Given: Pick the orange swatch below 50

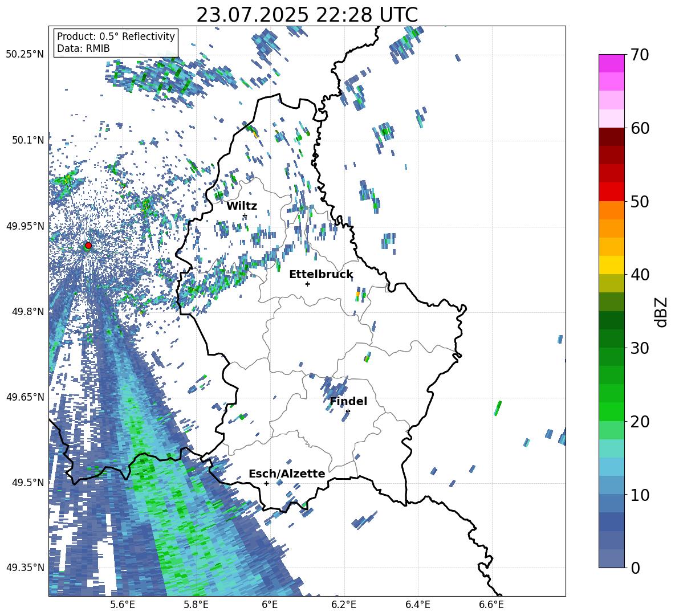Looking at the screenshot, I should coord(612,210).
